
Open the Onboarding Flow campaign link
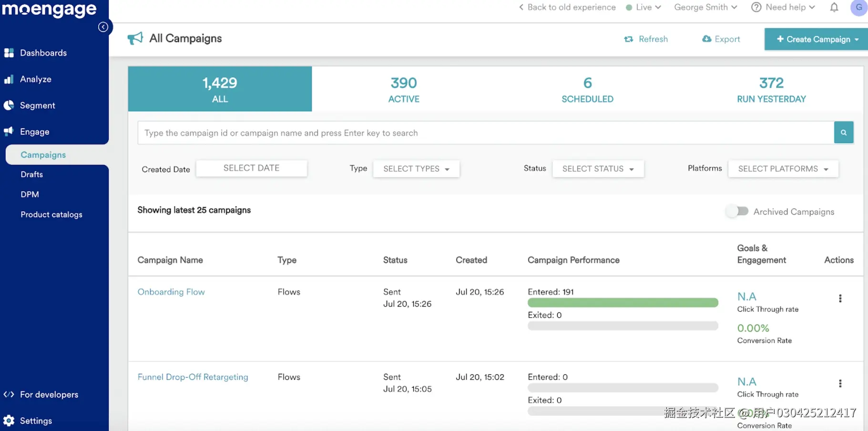point(171,292)
